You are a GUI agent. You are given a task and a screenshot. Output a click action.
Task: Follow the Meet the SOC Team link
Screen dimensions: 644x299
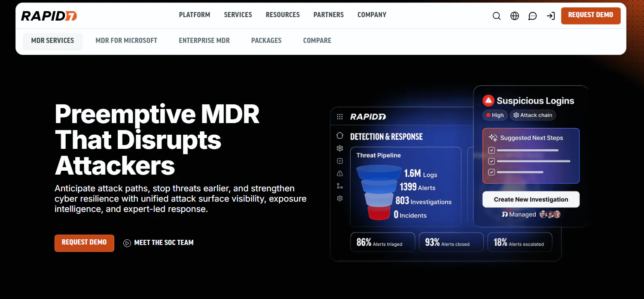tap(164, 243)
